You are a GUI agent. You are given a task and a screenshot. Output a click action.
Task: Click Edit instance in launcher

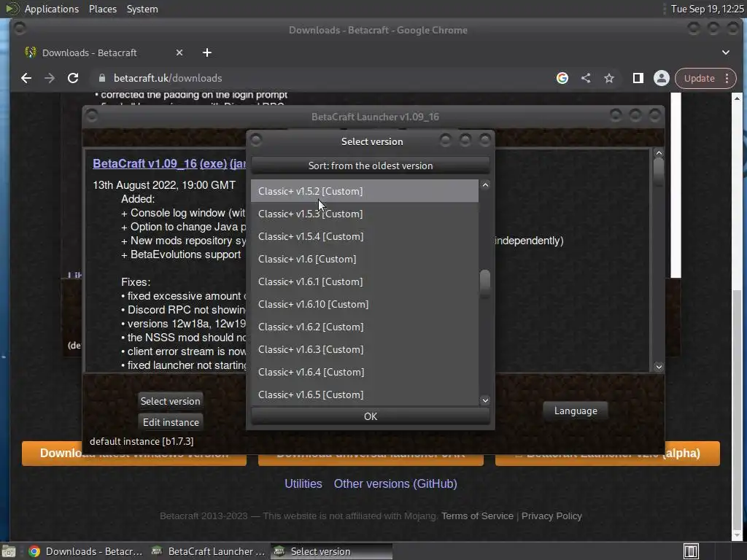pos(171,422)
